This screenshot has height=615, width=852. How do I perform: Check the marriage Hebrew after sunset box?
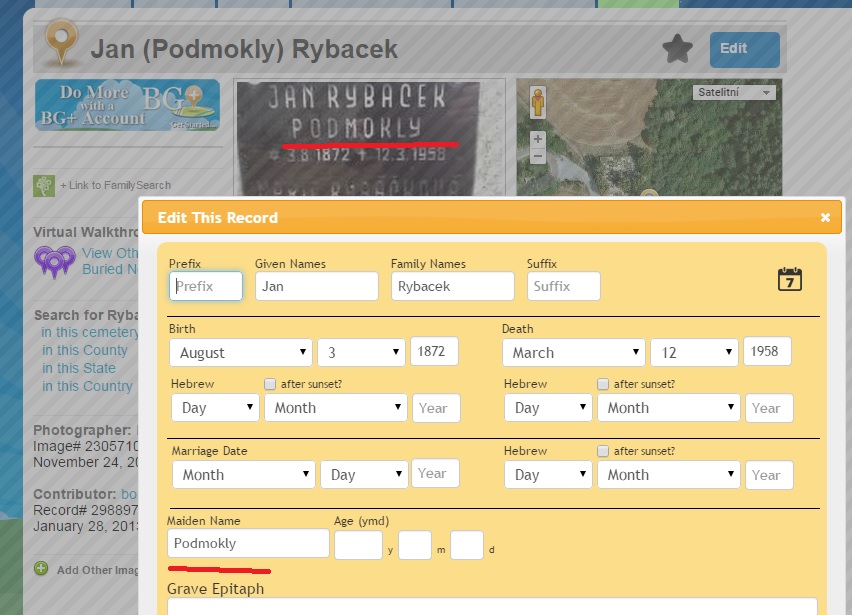603,451
